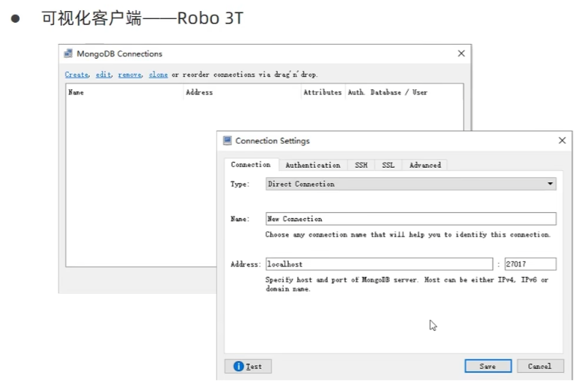The height and width of the screenshot is (391, 588).
Task: Click the Address field containing localhost
Action: tap(379, 264)
